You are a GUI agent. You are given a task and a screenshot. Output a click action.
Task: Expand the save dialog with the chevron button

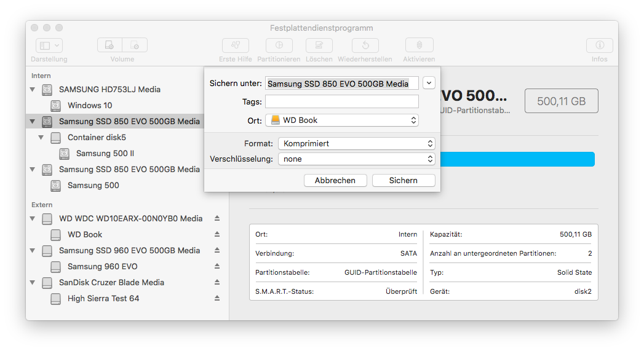pyautogui.click(x=429, y=83)
